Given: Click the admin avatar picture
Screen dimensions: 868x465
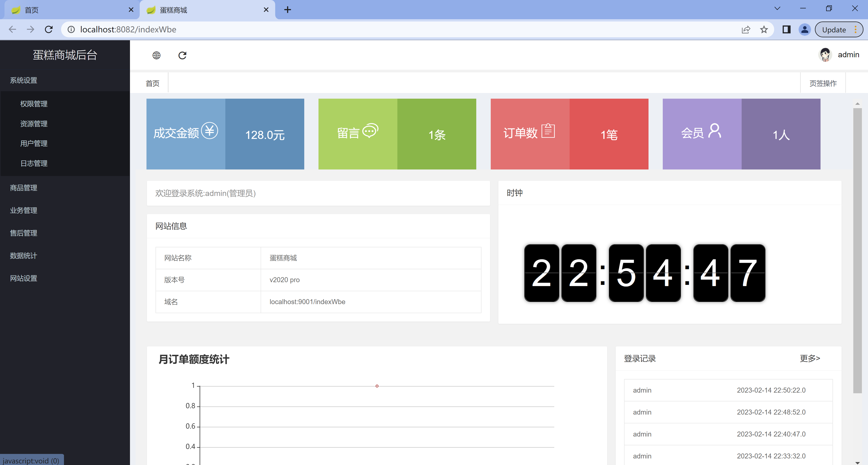Looking at the screenshot, I should (825, 55).
